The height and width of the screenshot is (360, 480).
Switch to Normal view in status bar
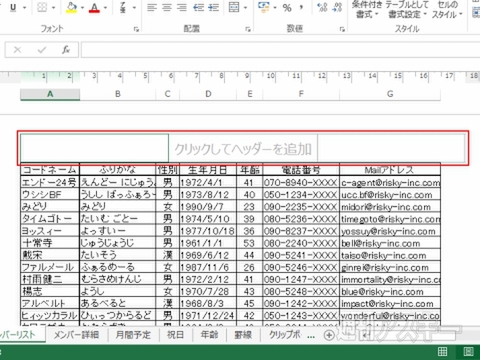pyautogui.click(x=442, y=351)
